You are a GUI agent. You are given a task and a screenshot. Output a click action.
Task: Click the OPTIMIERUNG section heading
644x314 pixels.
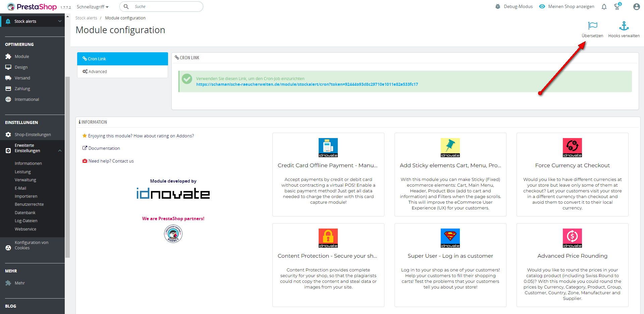[x=19, y=45]
